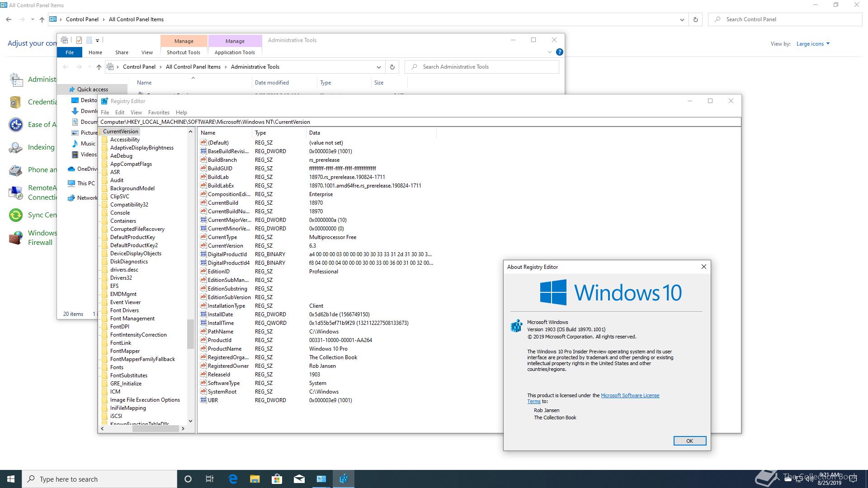Click the Name column header in Registry Editor

[x=225, y=133]
